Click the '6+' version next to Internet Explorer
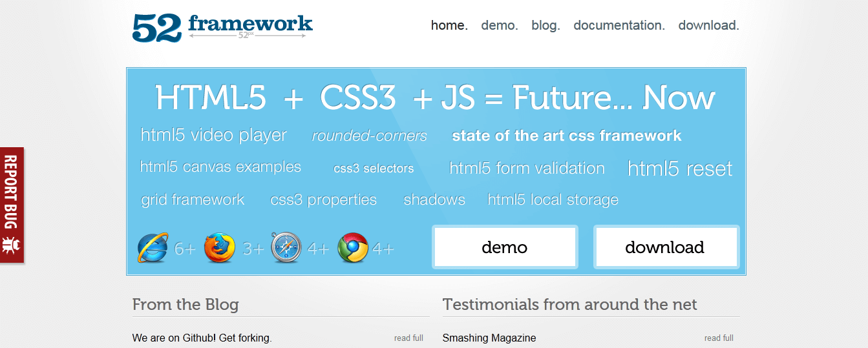This screenshot has width=868, height=348. click(185, 249)
